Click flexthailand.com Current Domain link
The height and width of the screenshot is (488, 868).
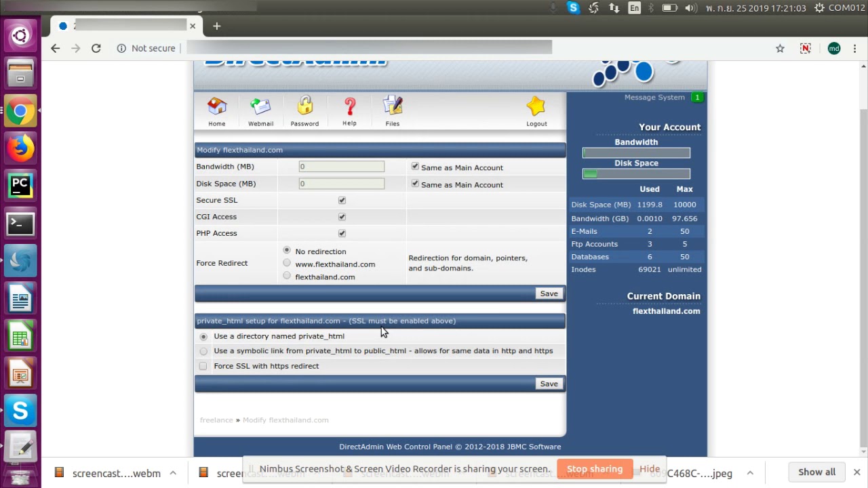pos(666,311)
